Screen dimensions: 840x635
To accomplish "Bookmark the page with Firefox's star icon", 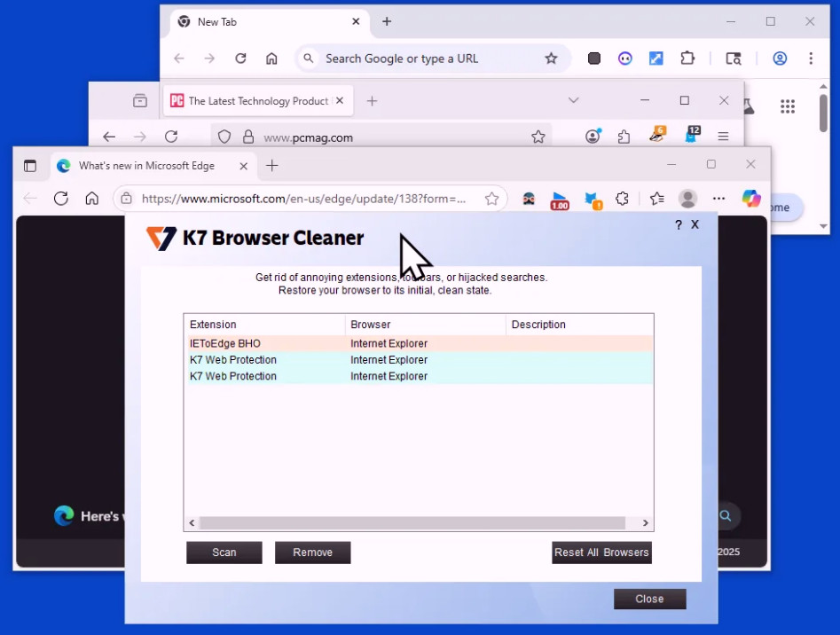I will pyautogui.click(x=538, y=137).
